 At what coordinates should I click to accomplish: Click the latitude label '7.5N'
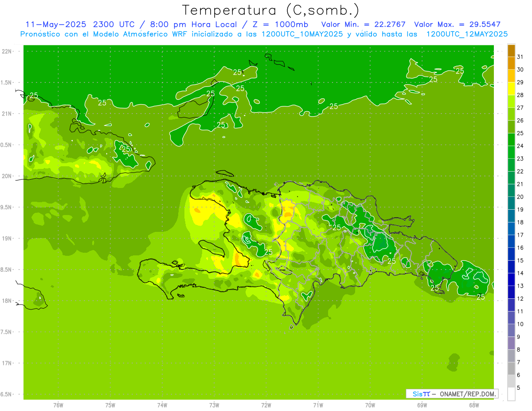[7, 332]
